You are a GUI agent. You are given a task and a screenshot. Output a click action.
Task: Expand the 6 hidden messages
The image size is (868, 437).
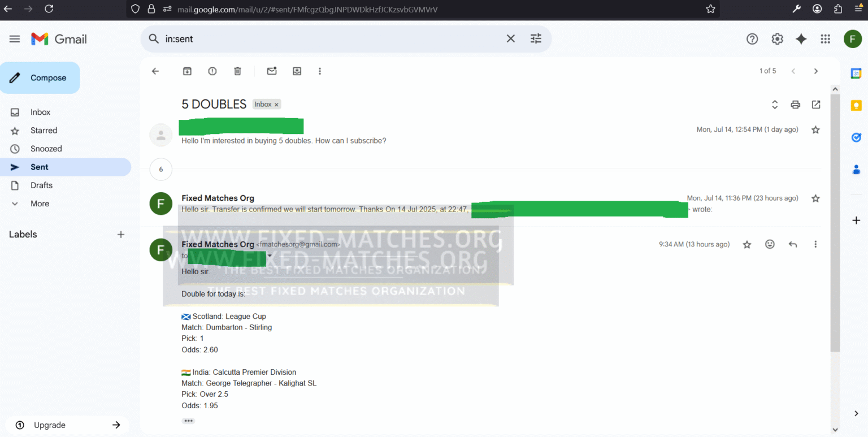[x=161, y=169]
